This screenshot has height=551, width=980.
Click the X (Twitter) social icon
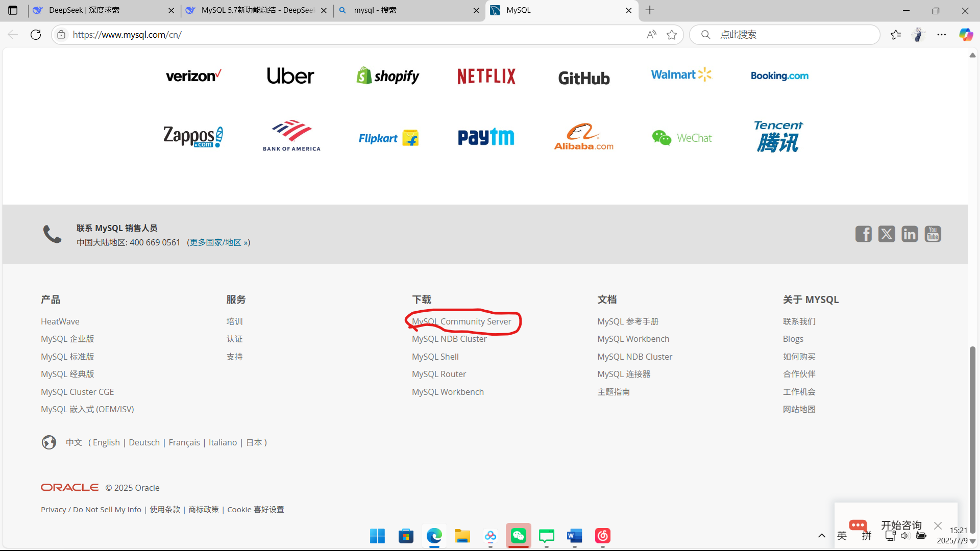887,234
